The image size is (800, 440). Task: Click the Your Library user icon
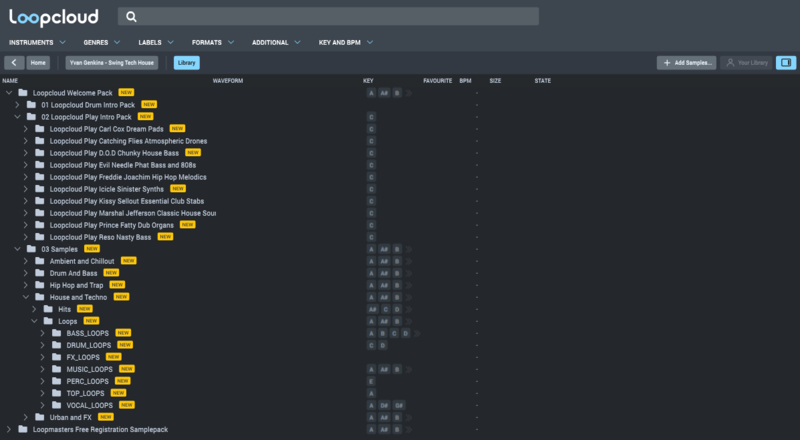click(730, 63)
